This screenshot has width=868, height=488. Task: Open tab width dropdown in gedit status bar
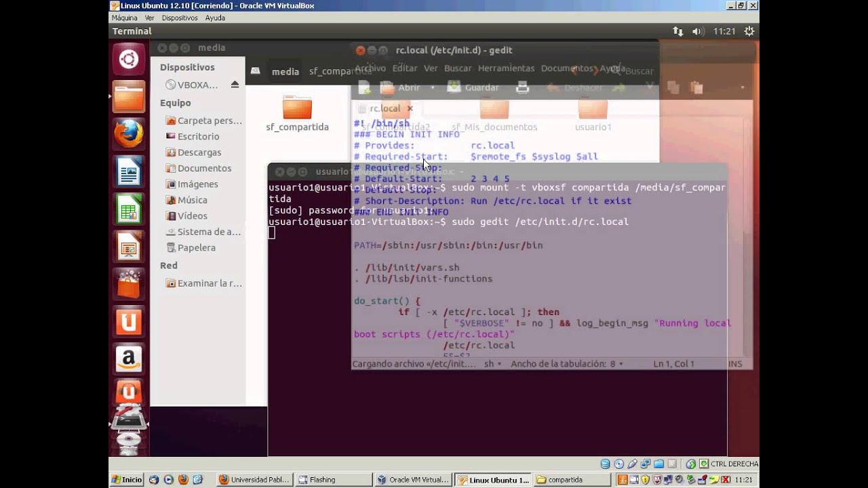coord(566,364)
